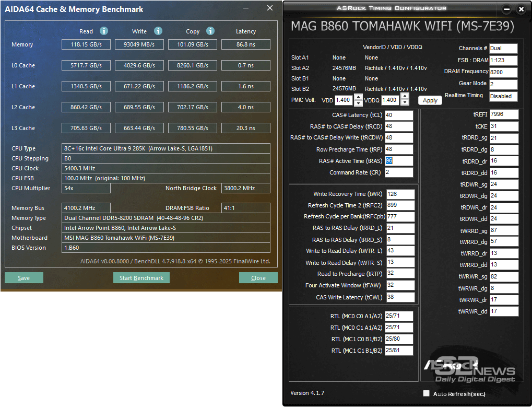Viewport: 532px width, 407px height.
Task: Click the Read to Precharge tRTP field
Action: point(400,274)
